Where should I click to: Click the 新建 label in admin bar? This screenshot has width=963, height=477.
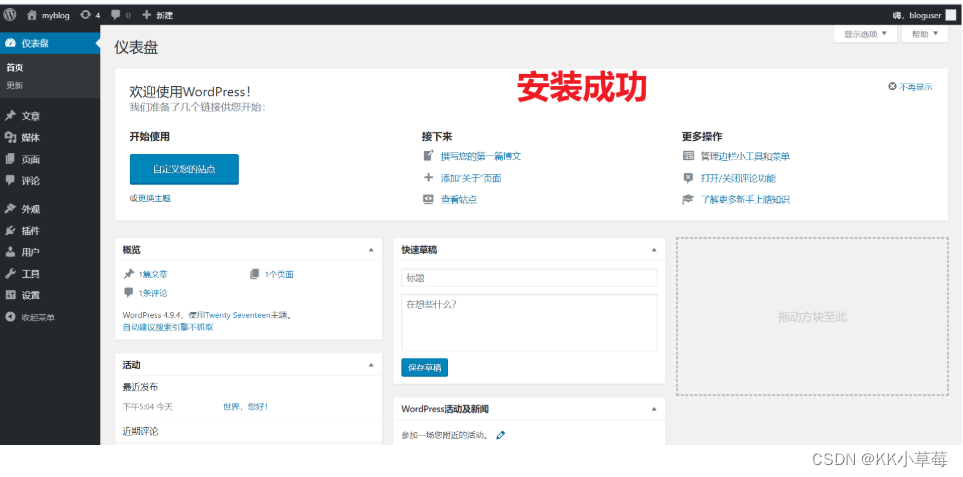(x=164, y=15)
